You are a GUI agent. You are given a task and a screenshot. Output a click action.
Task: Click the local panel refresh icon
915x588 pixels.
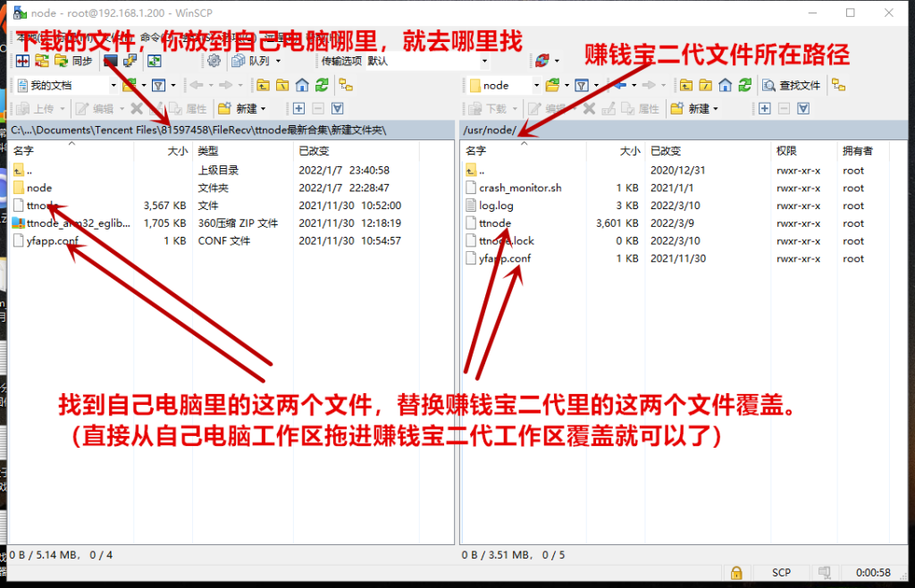tap(321, 86)
